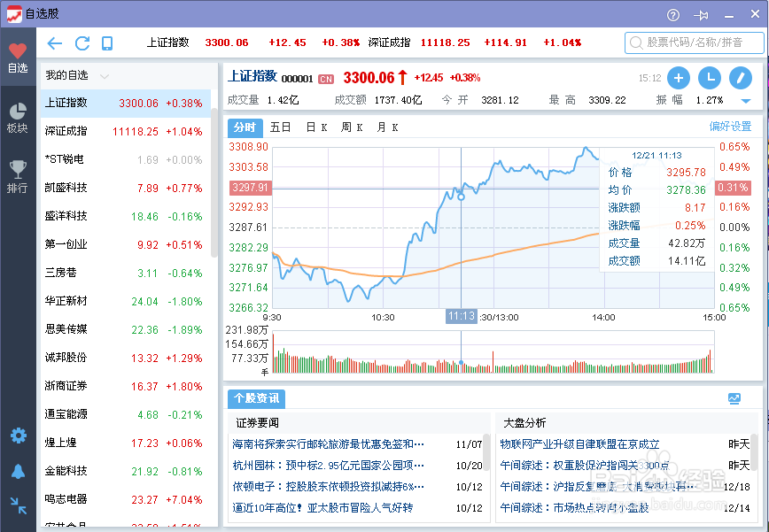
Task: Open the 排行 rankings trophy view
Action: pos(17,175)
